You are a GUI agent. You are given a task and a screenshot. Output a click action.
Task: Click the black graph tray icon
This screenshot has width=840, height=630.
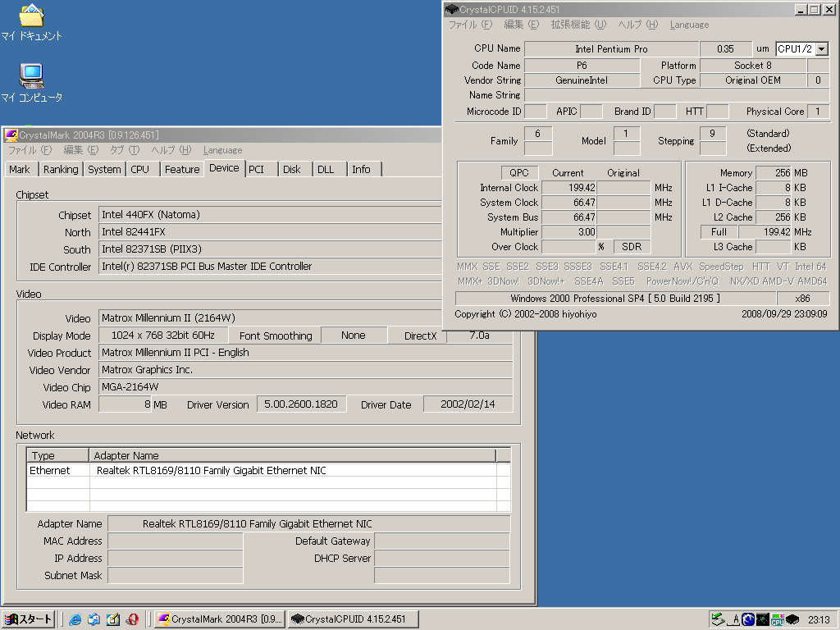coord(762,620)
